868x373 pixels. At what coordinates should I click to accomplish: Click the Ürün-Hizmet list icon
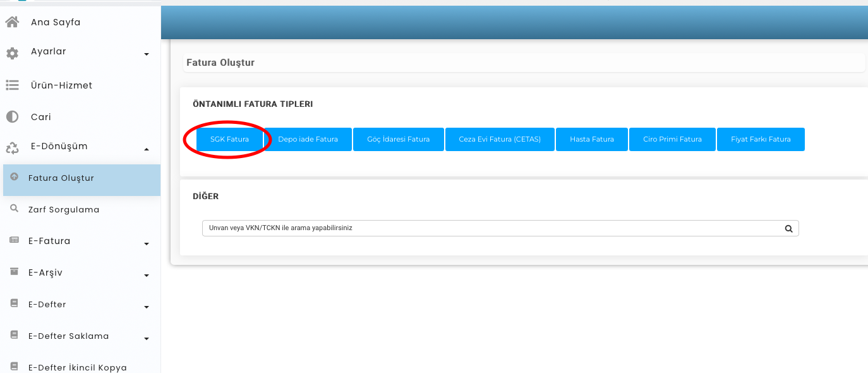[x=12, y=85]
